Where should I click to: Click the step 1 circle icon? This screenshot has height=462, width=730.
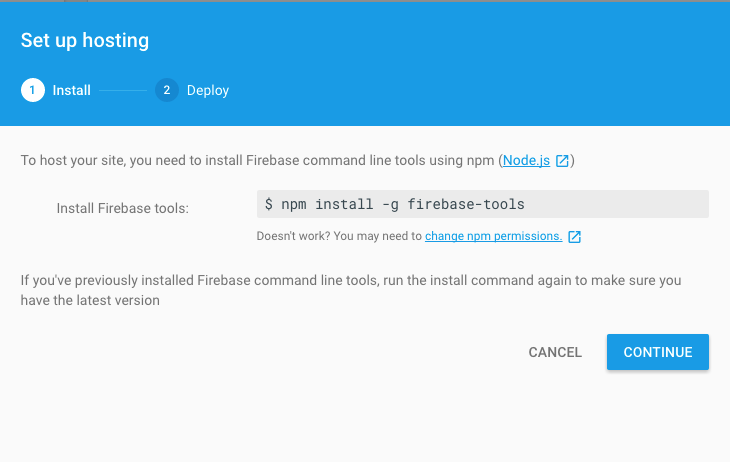click(x=32, y=90)
